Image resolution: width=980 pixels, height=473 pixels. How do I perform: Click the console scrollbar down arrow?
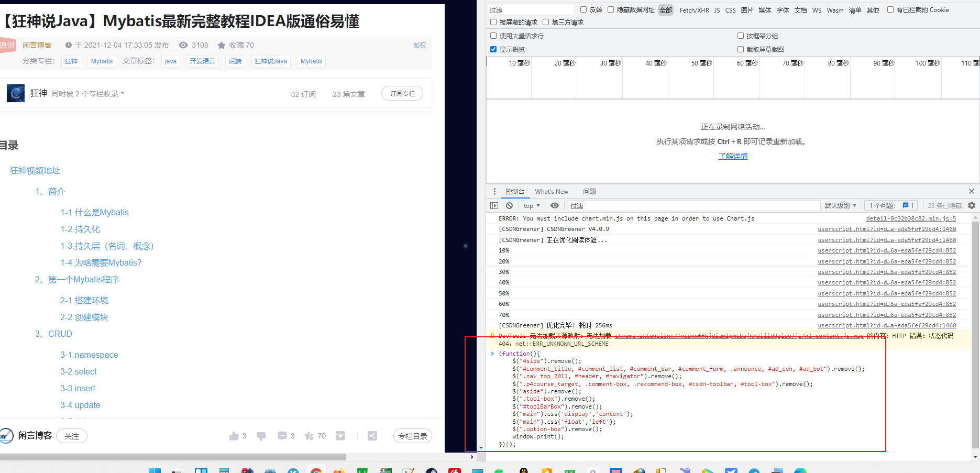click(975, 457)
